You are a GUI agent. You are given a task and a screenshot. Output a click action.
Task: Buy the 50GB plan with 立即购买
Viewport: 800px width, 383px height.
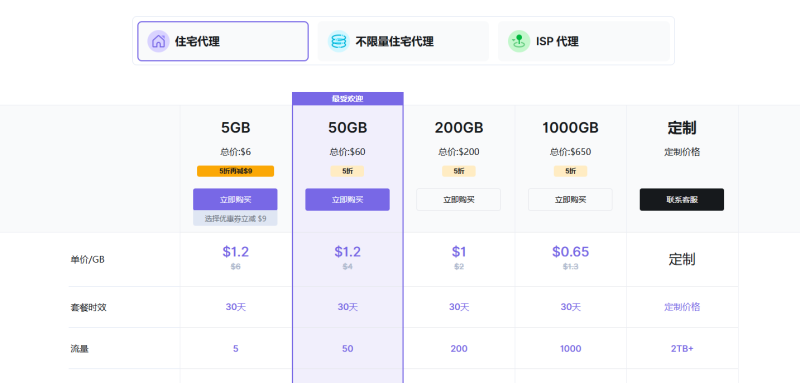pyautogui.click(x=347, y=199)
